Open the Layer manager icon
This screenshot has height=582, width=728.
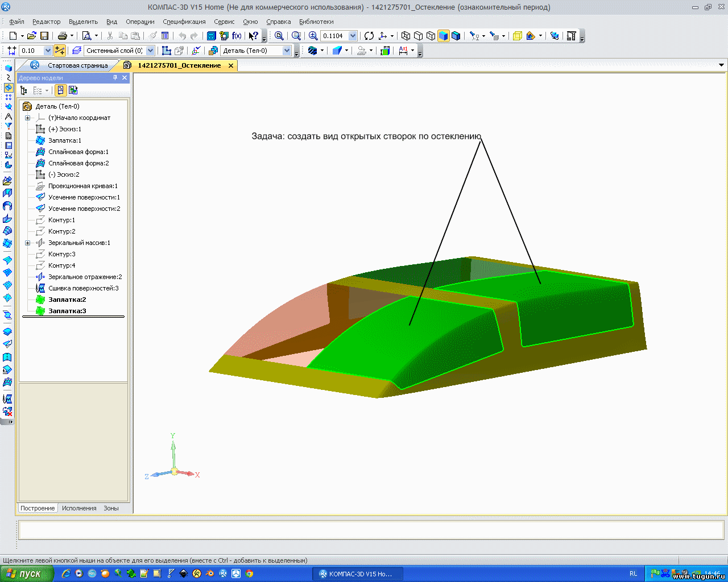[77, 51]
